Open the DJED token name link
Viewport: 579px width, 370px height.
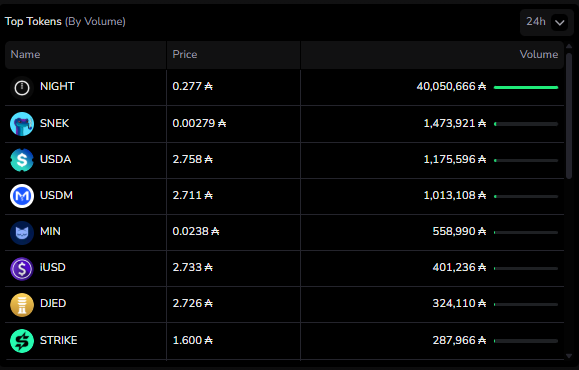click(x=53, y=304)
